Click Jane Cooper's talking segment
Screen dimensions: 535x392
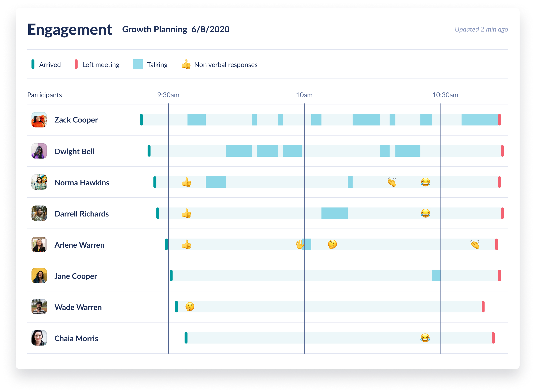pos(436,275)
